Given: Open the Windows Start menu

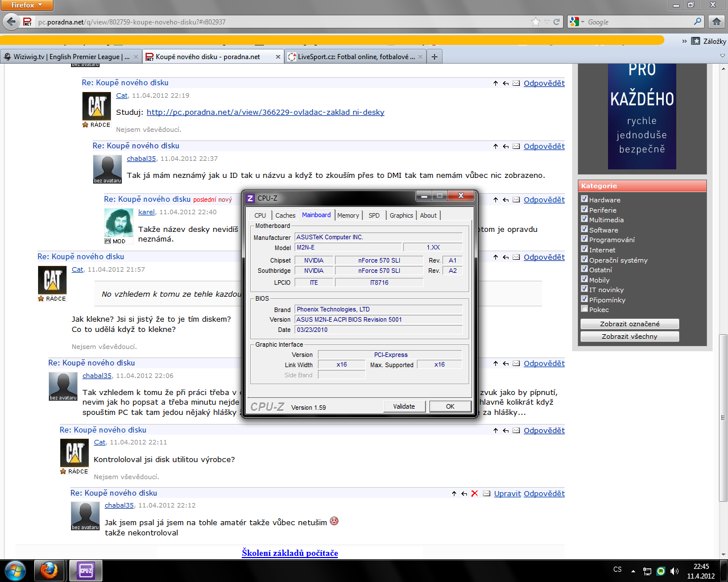Looking at the screenshot, I should click(15, 570).
